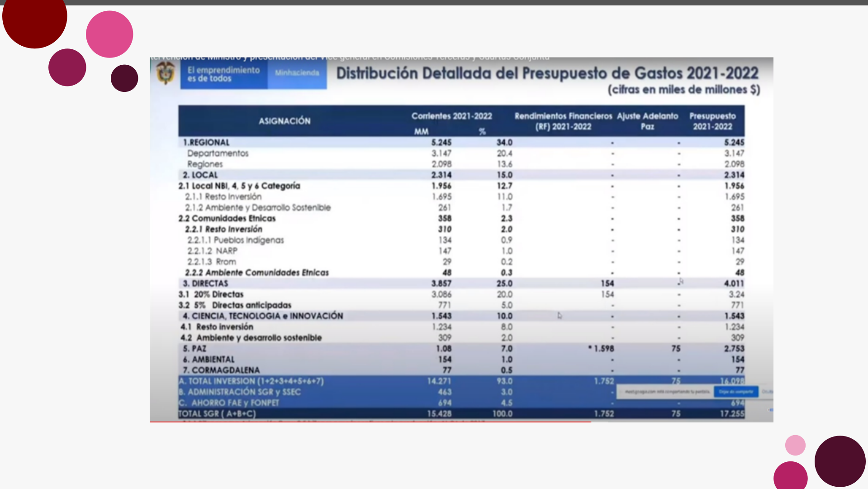Click the '2.1.1 Resto Inversión' row label
868x489 pixels.
pyautogui.click(x=223, y=197)
